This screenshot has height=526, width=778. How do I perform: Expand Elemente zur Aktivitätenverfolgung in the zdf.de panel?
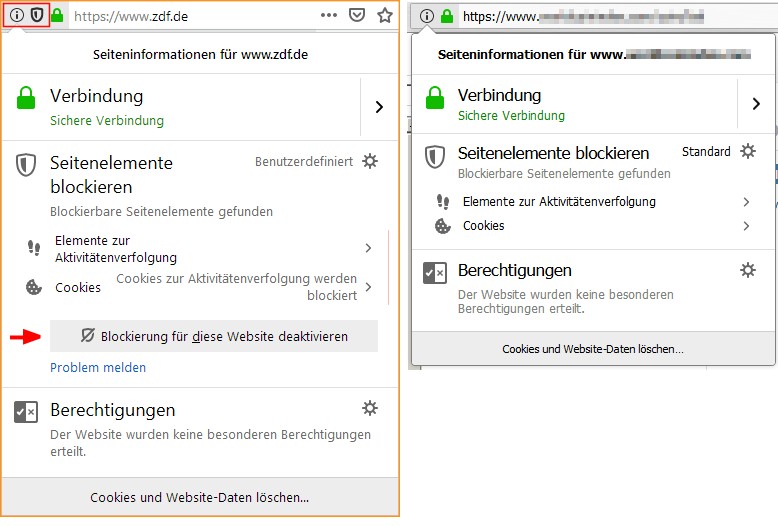pos(368,248)
